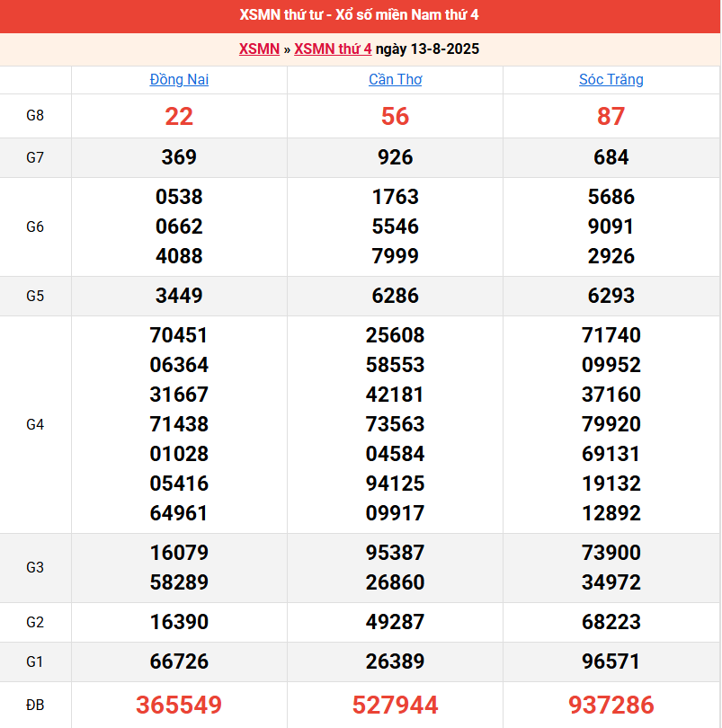Open the Cần Thơ province link
722x728 pixels.
point(396,80)
